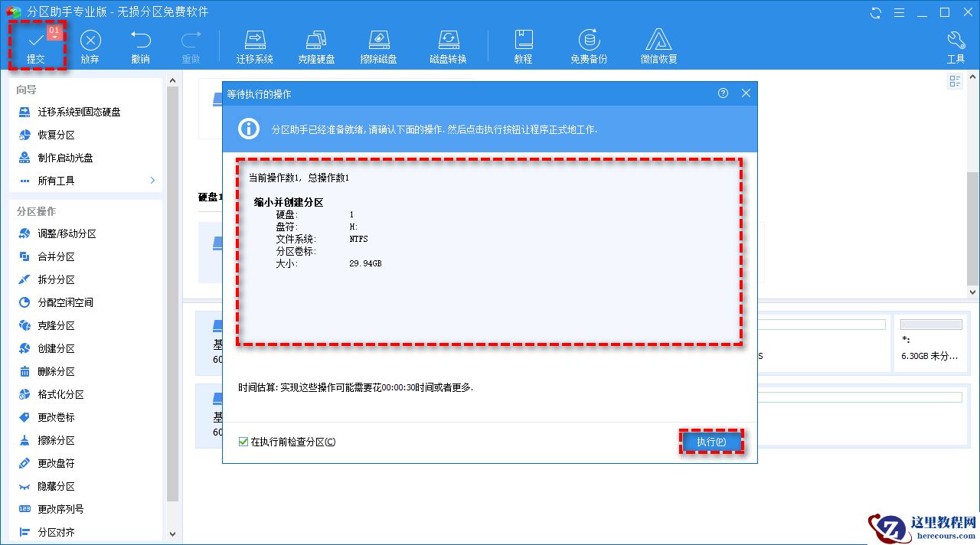
Task: Open the hamburger menu in title bar
Action: (x=898, y=12)
